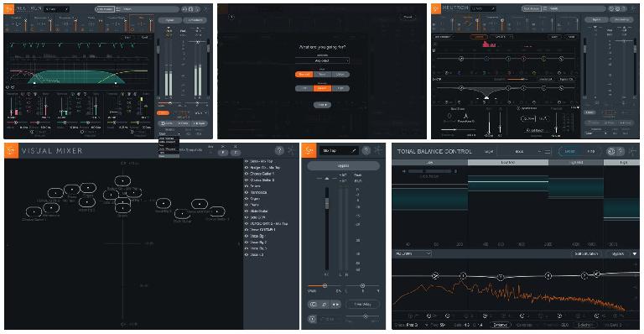Click the Dynamic button in EQ footer
The height and width of the screenshot is (334, 644).
point(501,325)
